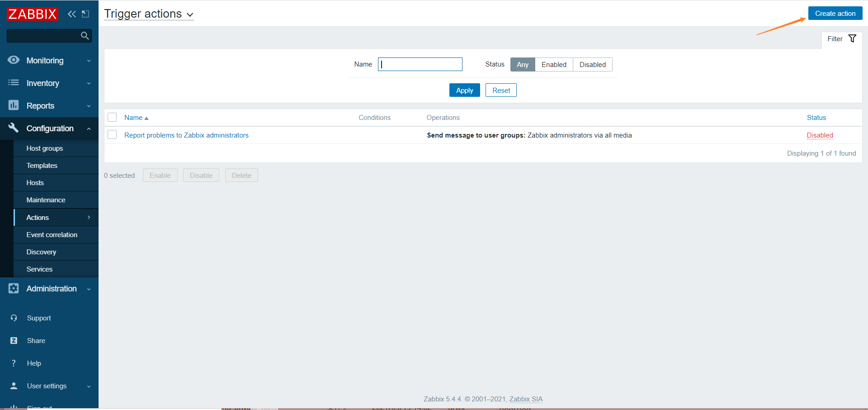Click the Enable bulk button
This screenshot has height=410, width=868.
pyautogui.click(x=160, y=175)
